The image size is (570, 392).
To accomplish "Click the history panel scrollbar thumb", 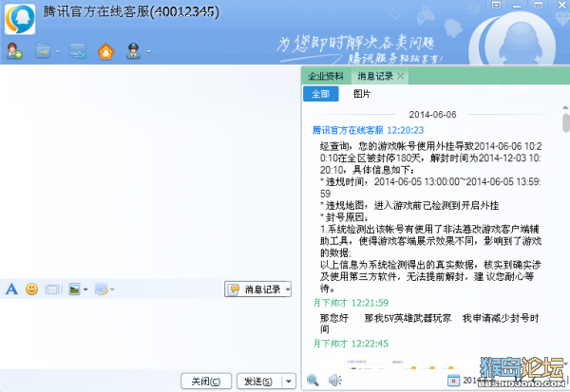I will 565,122.
